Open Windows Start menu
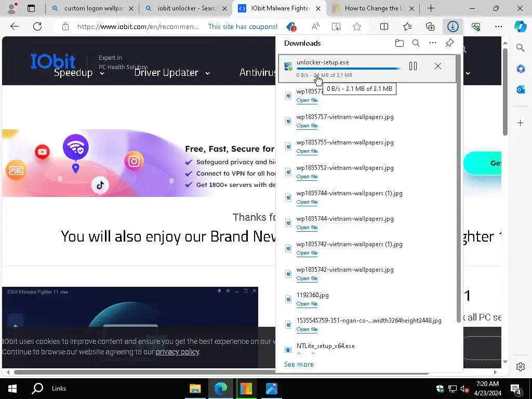Screen dimensions: 532x399 (12, 389)
